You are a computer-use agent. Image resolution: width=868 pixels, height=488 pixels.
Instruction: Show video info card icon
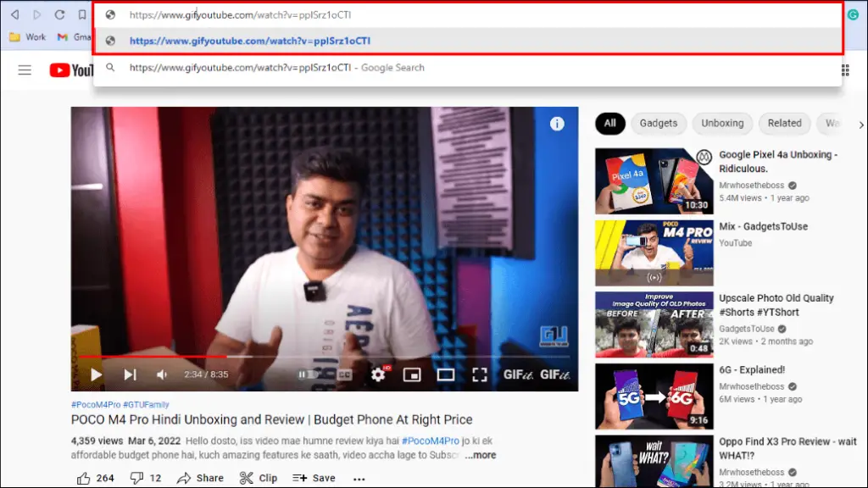pyautogui.click(x=557, y=124)
